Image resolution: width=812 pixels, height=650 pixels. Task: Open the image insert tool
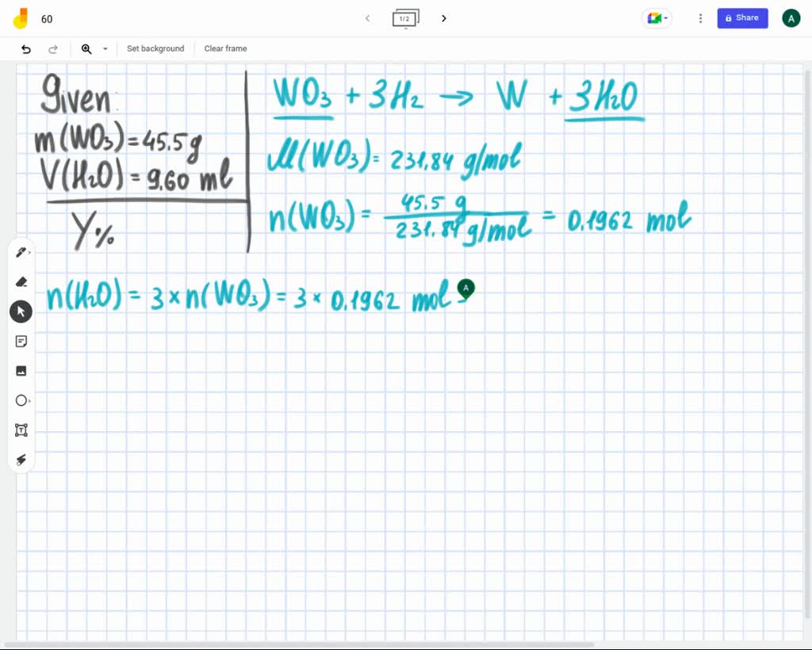click(x=21, y=370)
